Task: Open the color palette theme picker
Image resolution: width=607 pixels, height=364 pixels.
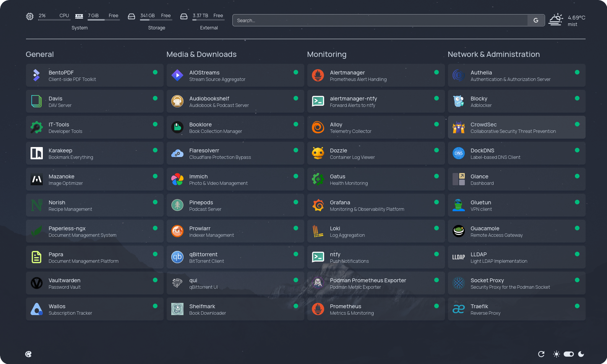Action: coord(28,354)
